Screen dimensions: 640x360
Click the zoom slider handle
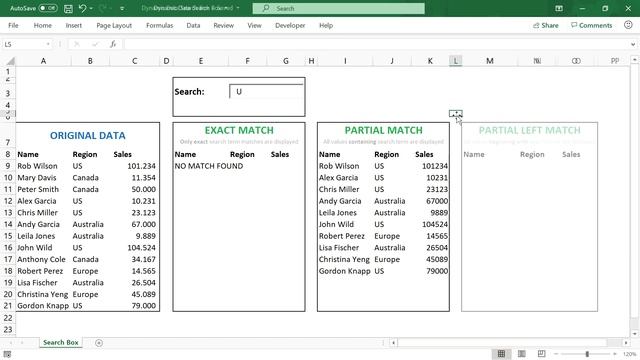coord(587,354)
